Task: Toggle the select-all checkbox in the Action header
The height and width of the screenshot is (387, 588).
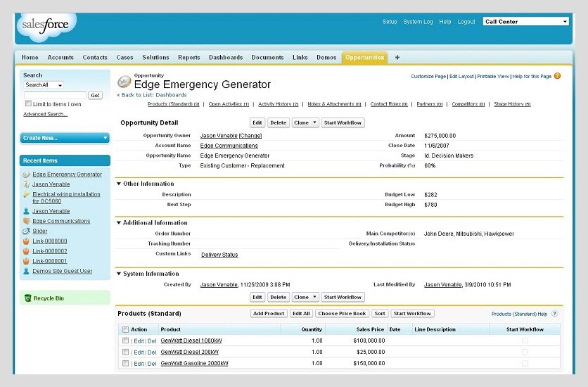Action: click(126, 329)
